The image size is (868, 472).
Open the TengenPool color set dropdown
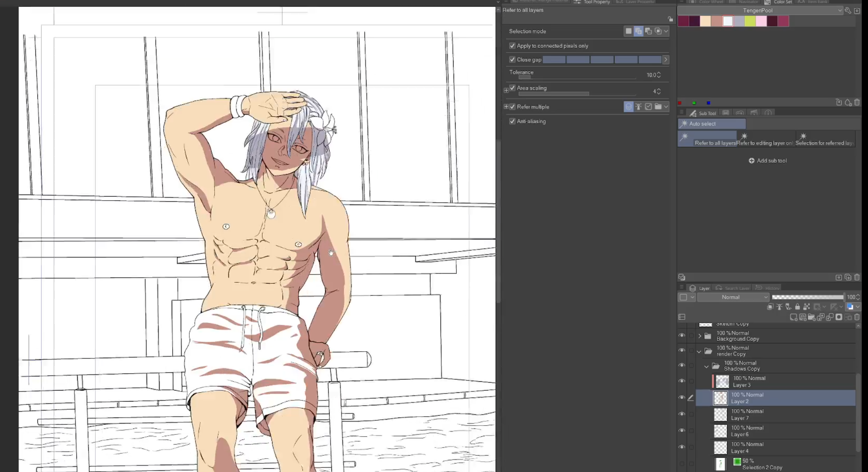(760, 11)
